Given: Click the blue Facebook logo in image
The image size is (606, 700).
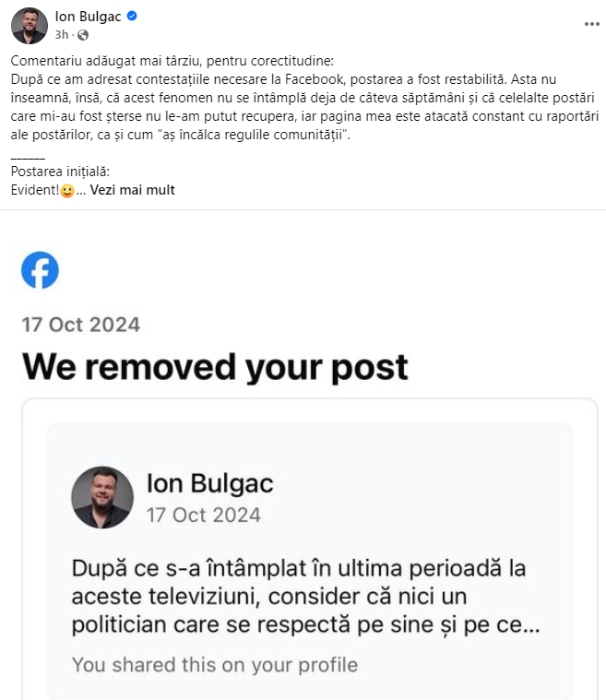Looking at the screenshot, I should tap(40, 270).
